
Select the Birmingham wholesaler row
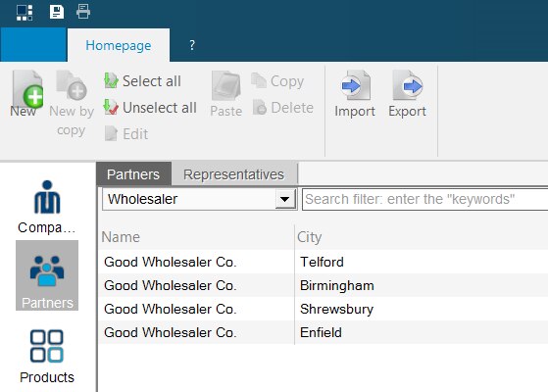(x=324, y=285)
